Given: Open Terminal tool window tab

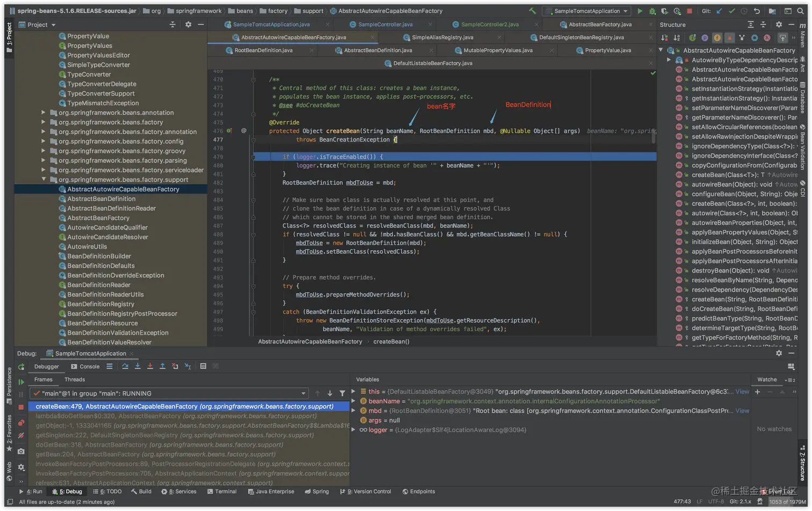Looking at the screenshot, I should pos(222,492).
